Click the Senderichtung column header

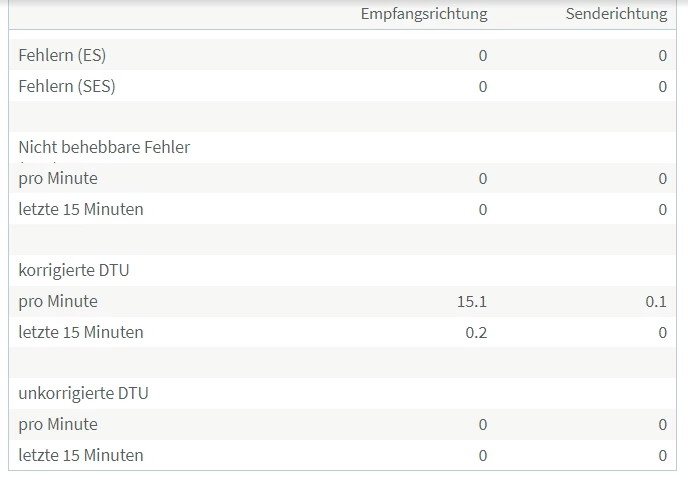tap(616, 14)
